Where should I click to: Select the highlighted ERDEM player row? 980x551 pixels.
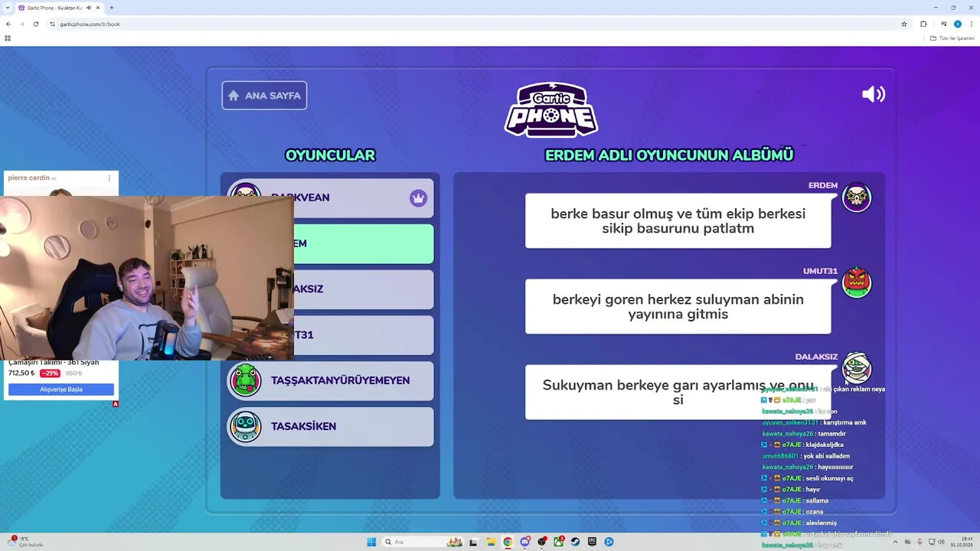tap(364, 243)
